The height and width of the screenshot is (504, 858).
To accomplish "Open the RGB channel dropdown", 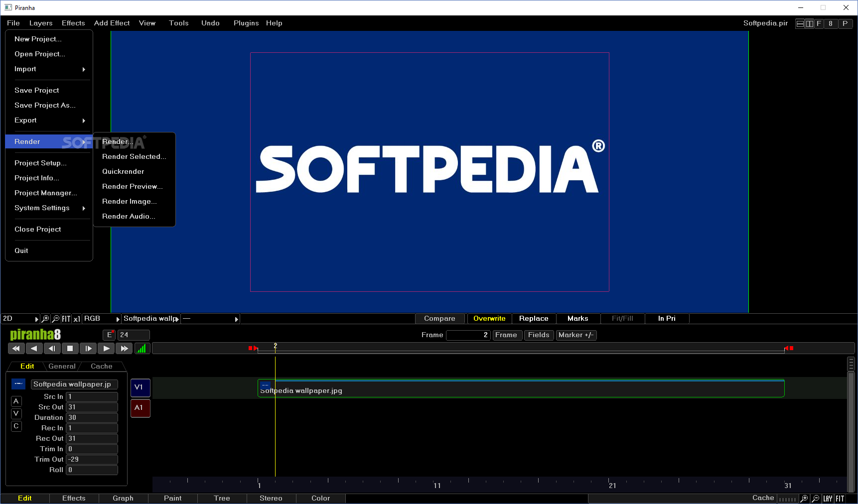I will pyautogui.click(x=101, y=319).
